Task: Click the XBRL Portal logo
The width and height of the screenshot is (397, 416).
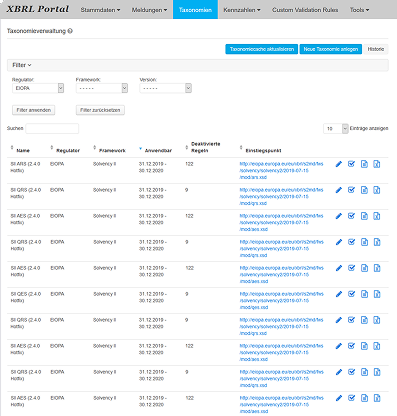Action: 38,9
